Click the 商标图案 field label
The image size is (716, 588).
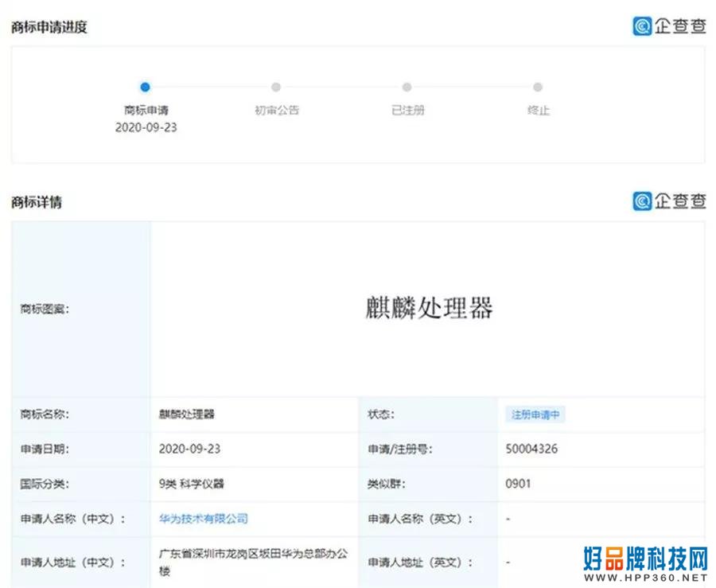45,309
